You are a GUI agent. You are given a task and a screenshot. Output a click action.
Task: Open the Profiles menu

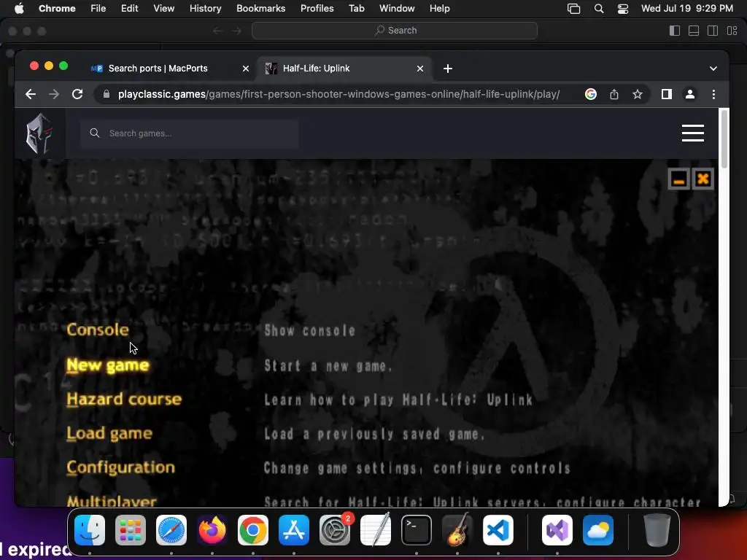pos(317,9)
